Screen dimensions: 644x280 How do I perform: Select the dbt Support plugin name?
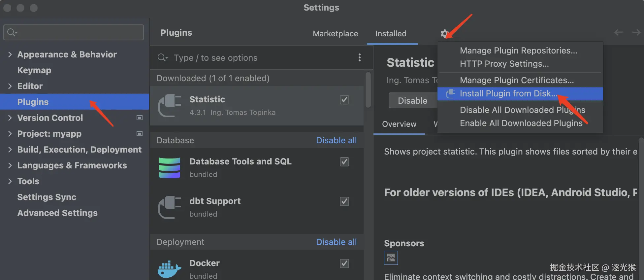coord(215,201)
